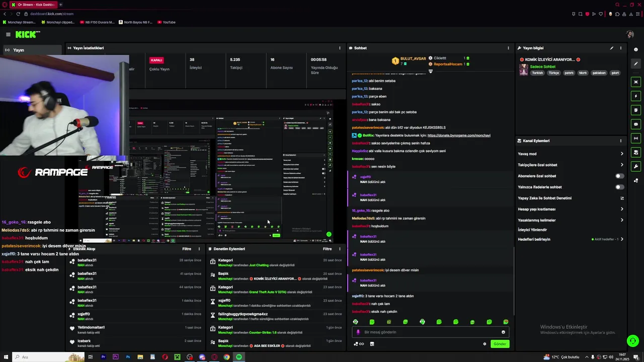The height and width of the screenshot is (362, 644).
Task: Click the chat message input field
Action: tap(430, 332)
